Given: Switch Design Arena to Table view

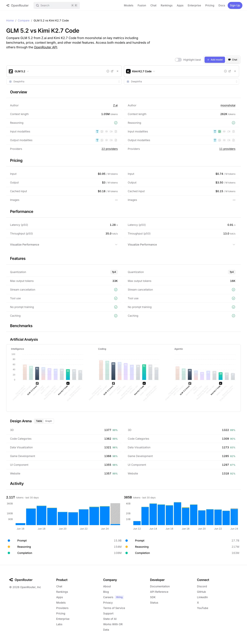Looking at the screenshot, I should (39, 421).
